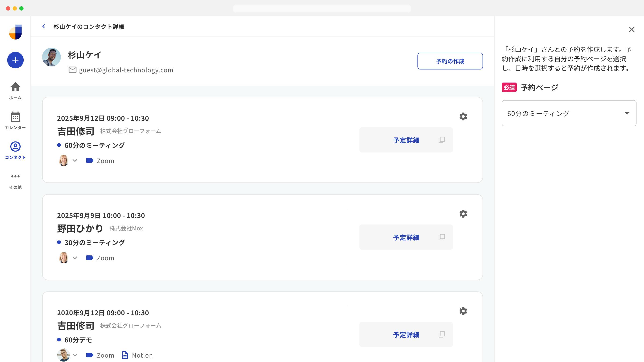Click the 予約の作成 button
Viewport: 644px width, 362px height.
pos(450,61)
